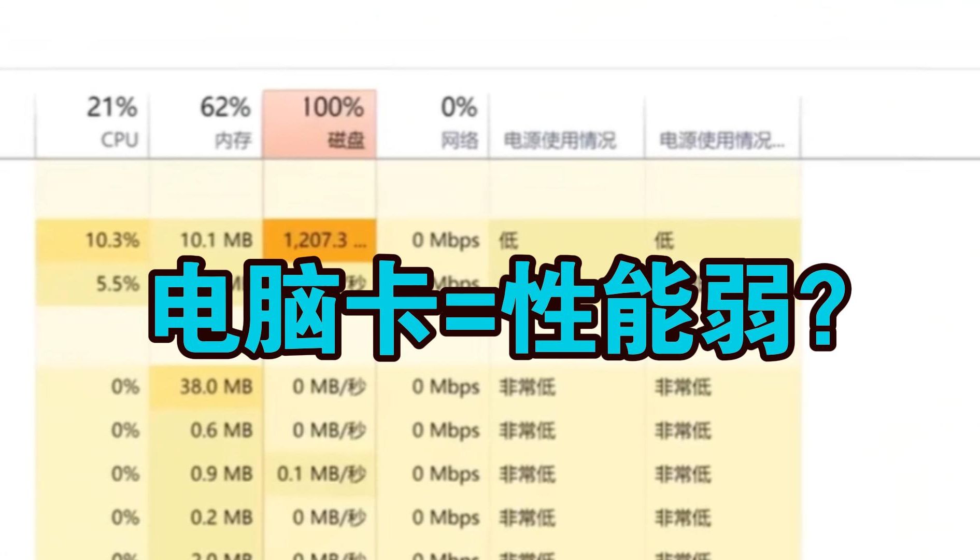Screen dimensions: 980x560
Task: Sort by the 网络 column header
Action: [x=433, y=124]
